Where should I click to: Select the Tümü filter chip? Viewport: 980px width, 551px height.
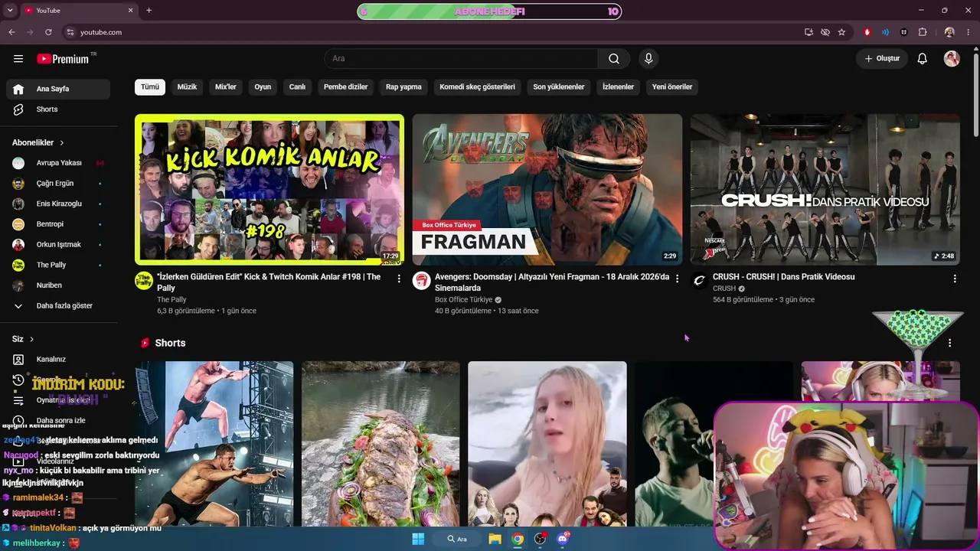tap(150, 86)
